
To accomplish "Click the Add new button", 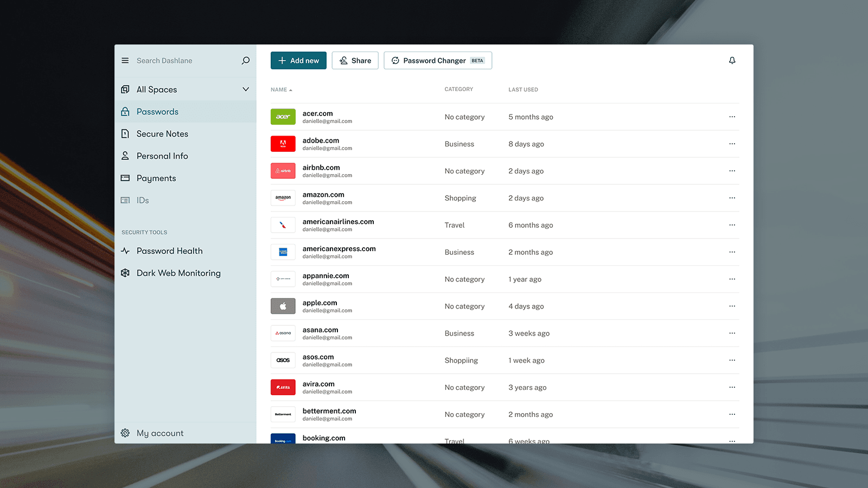I will [298, 61].
